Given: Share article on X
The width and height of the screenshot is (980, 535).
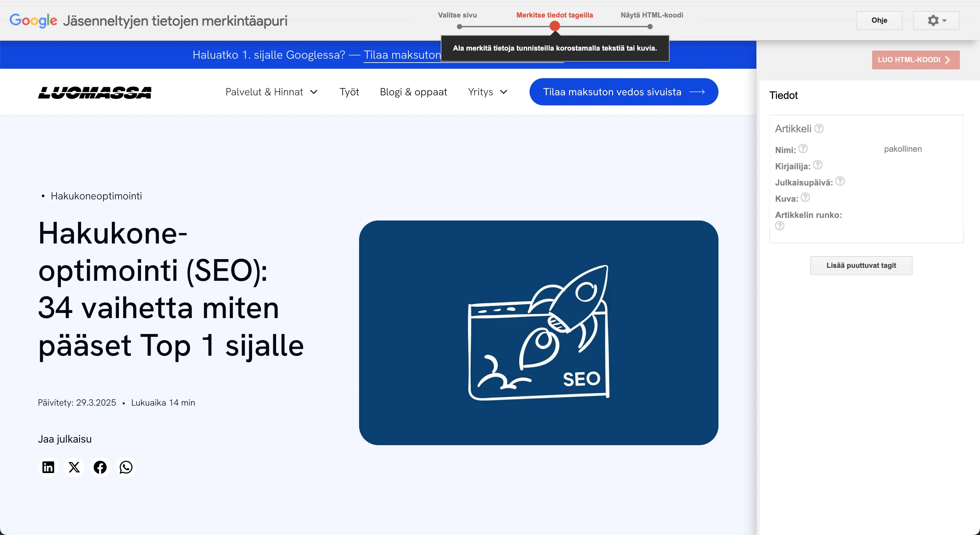Looking at the screenshot, I should click(x=74, y=467).
